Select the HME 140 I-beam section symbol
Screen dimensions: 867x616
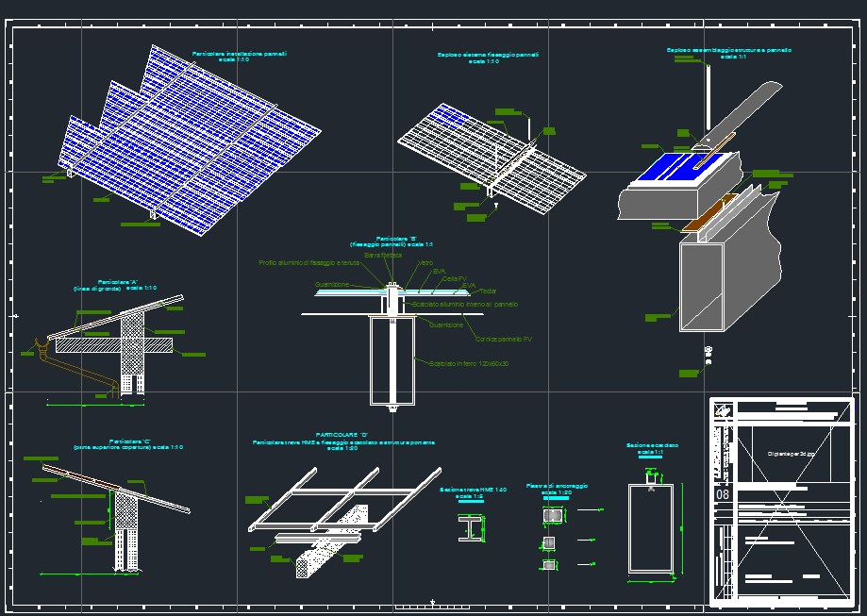(468, 527)
